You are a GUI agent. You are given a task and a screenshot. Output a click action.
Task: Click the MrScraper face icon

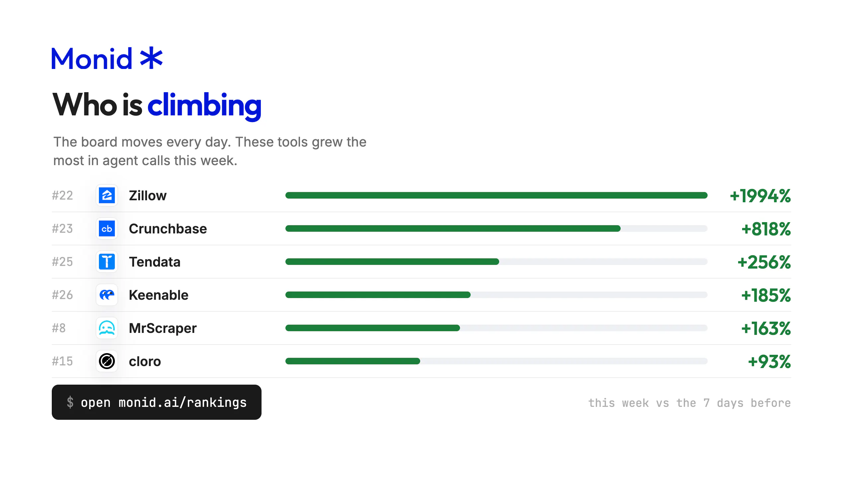(107, 328)
